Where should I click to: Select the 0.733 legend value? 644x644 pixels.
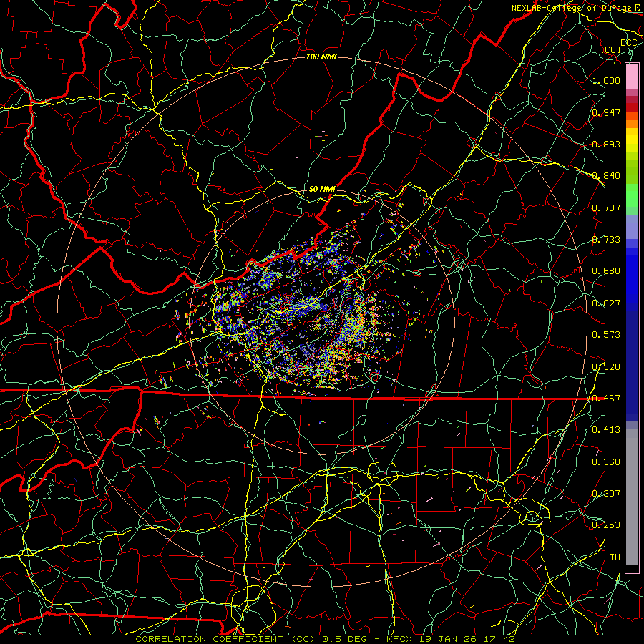point(606,240)
